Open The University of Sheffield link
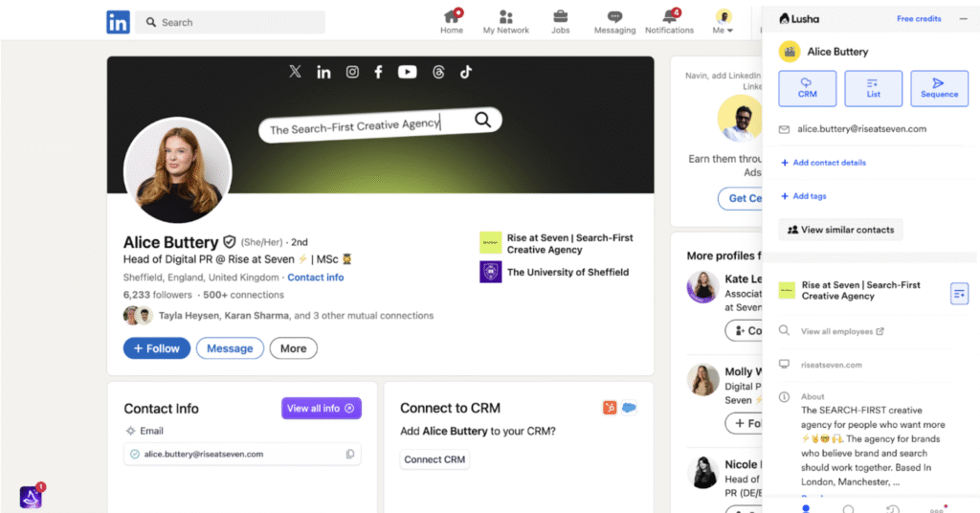The width and height of the screenshot is (980, 513). coord(554,272)
